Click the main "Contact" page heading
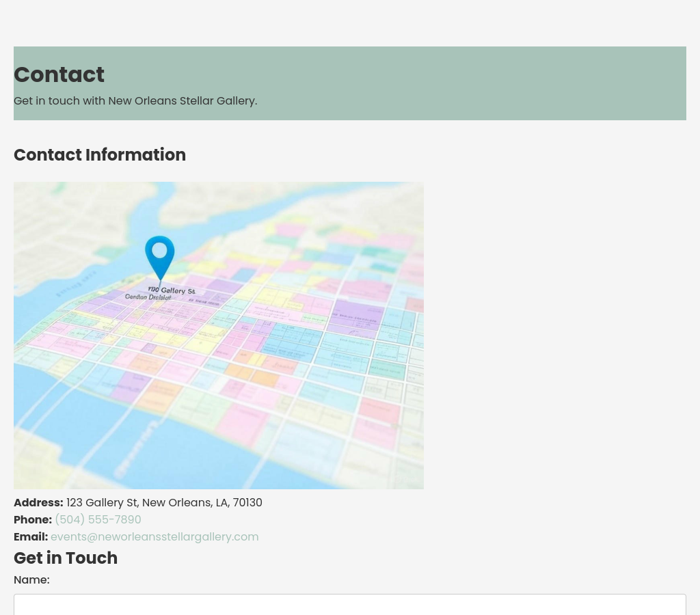 59,74
